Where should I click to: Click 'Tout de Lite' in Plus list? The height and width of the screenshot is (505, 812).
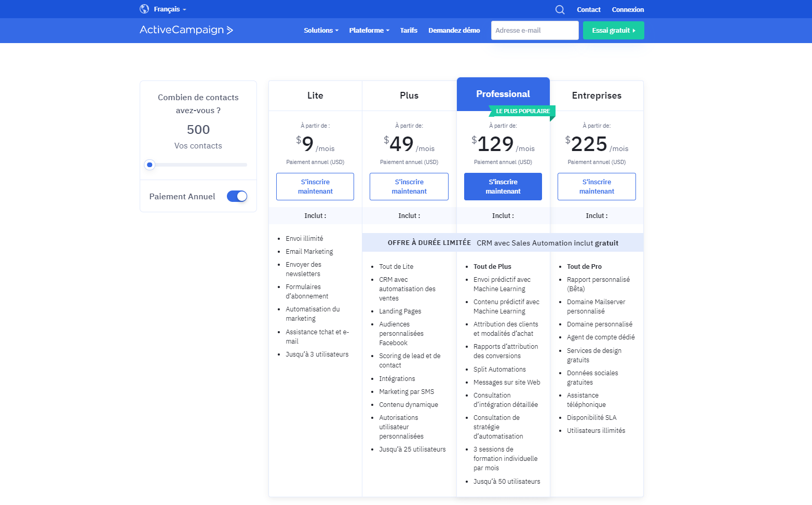click(x=396, y=267)
